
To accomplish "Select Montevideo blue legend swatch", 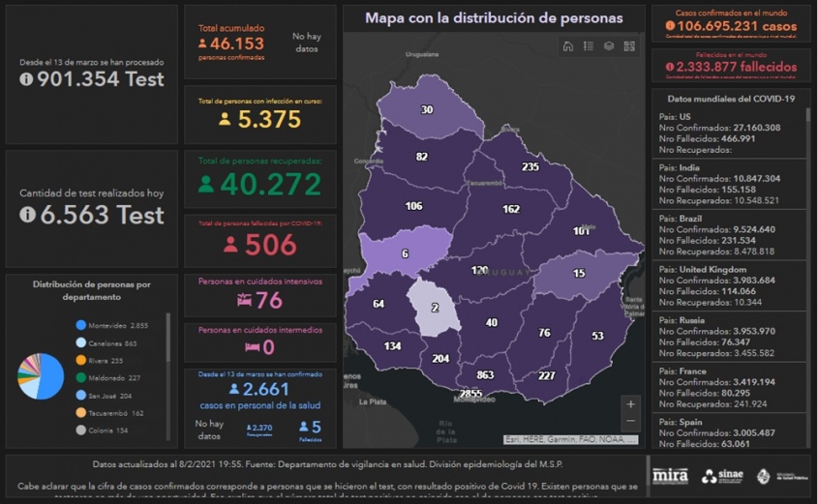I will pos(80,326).
